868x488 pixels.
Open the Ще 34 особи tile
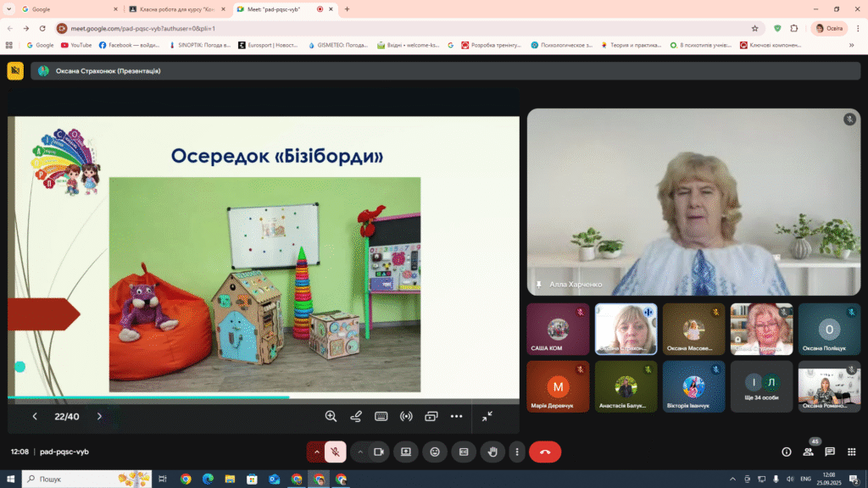[761, 386]
